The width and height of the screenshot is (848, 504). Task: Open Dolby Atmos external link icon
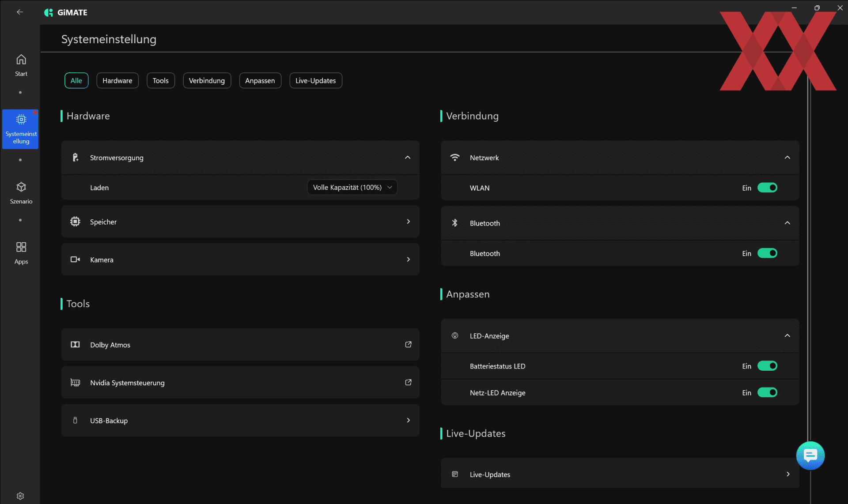point(409,345)
